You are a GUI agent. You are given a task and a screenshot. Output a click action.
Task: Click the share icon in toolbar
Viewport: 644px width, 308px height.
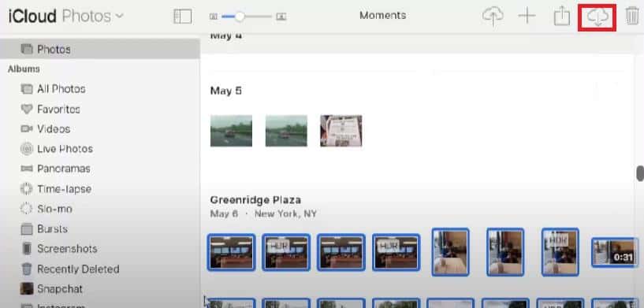click(x=562, y=17)
